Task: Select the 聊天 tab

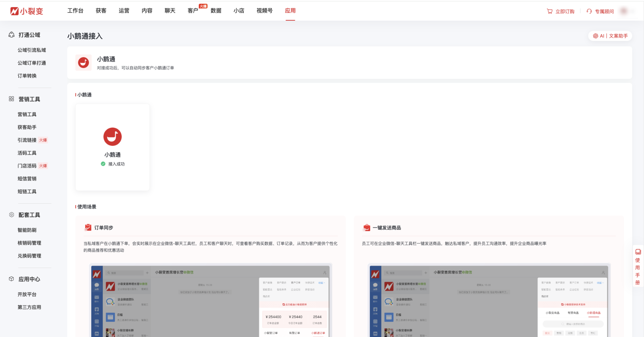Action: pos(170,11)
